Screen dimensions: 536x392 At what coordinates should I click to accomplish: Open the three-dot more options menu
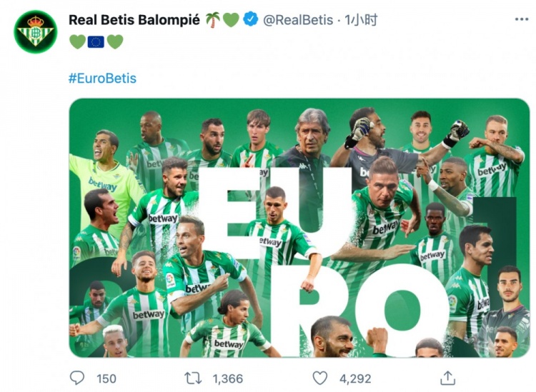521,19
